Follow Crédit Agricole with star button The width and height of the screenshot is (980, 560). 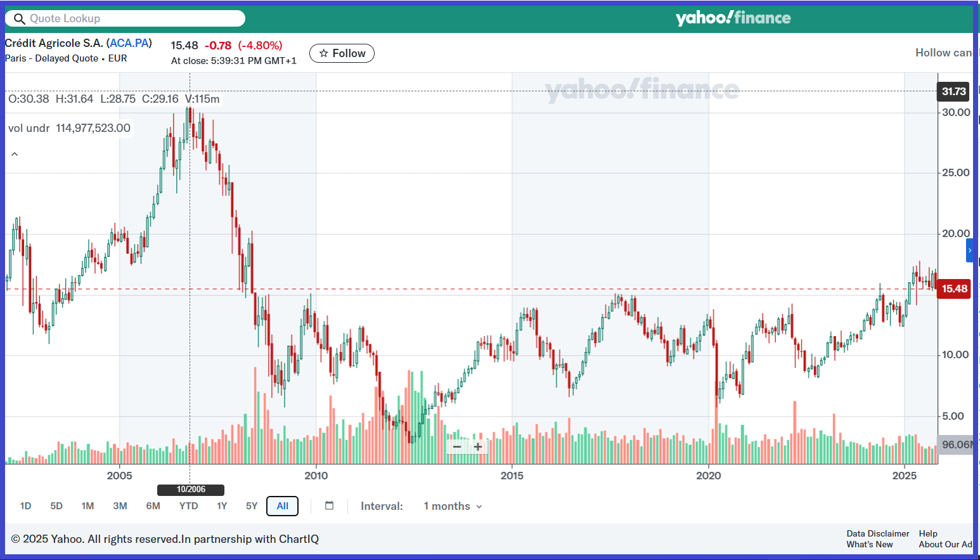(x=342, y=53)
